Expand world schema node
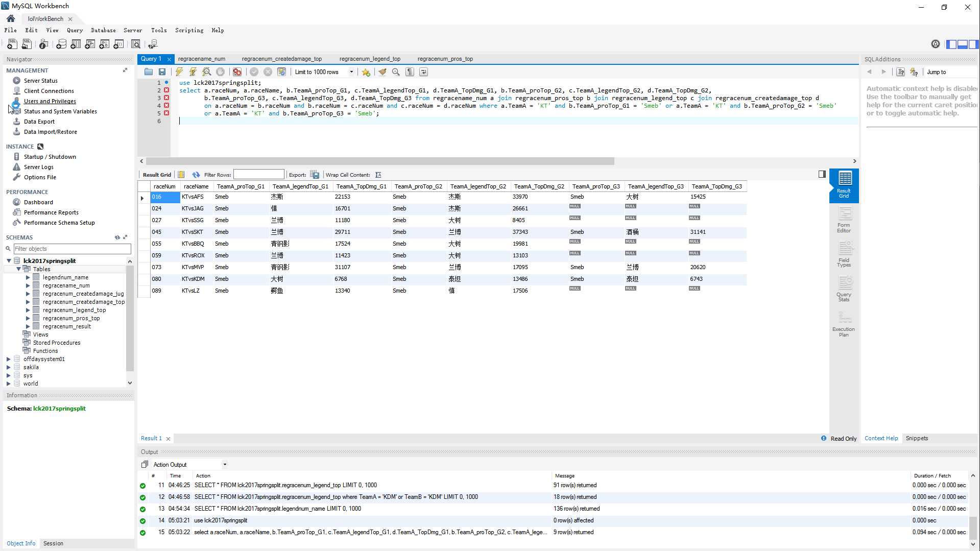This screenshot has height=551, width=980. tap(9, 384)
